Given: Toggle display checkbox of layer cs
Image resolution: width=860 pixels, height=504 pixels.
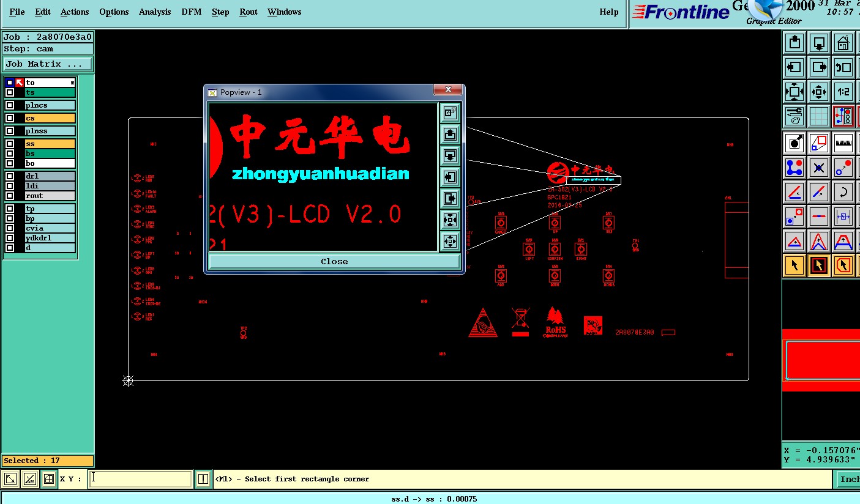Looking at the screenshot, I should (10, 118).
